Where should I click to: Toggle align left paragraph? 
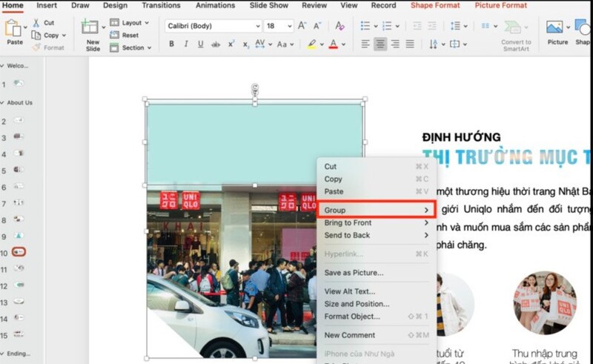(x=365, y=44)
